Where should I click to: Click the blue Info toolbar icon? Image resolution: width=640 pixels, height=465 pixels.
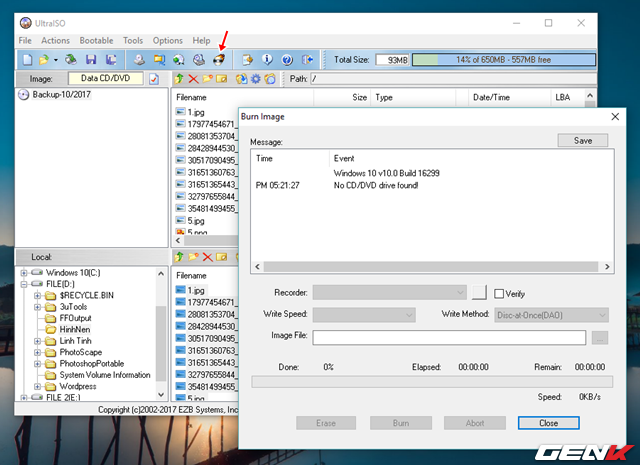[267, 60]
